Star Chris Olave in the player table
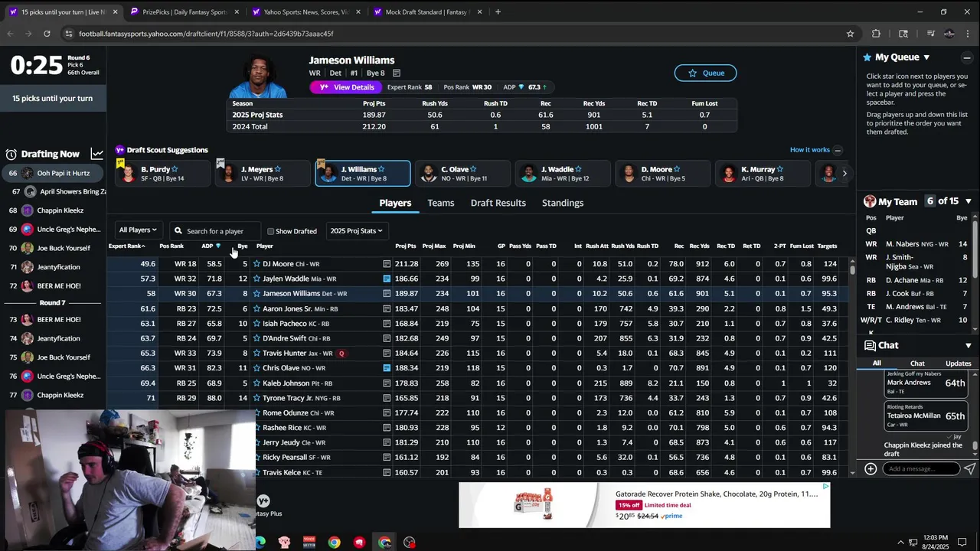Screen dimensions: 980x551 click(256, 368)
